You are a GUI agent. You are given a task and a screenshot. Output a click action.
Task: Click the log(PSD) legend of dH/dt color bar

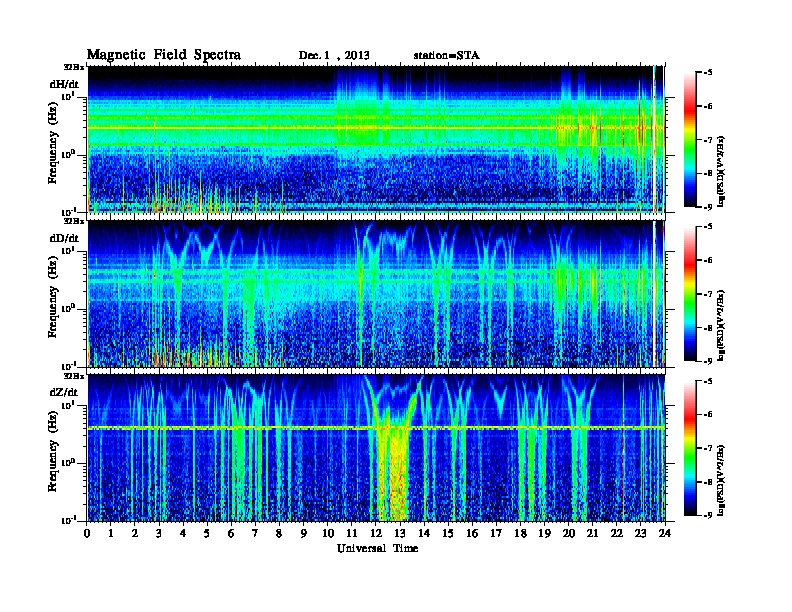point(721,172)
